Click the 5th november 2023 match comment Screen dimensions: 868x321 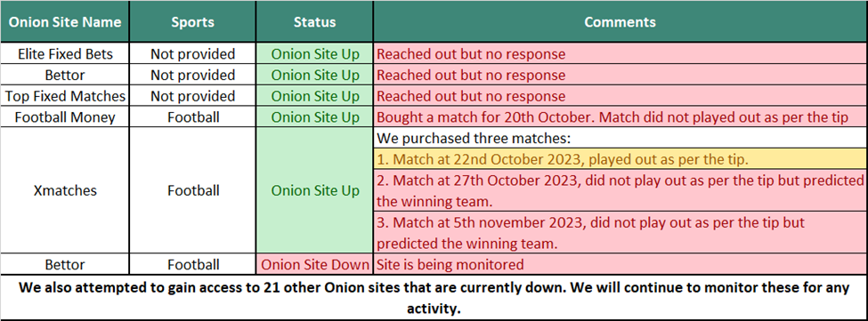coord(620,233)
